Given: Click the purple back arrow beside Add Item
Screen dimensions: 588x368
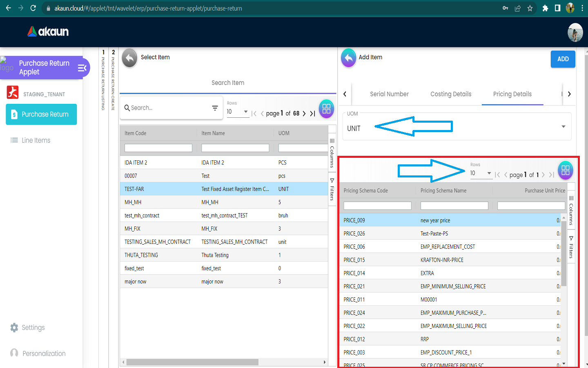Looking at the screenshot, I should [x=348, y=58].
